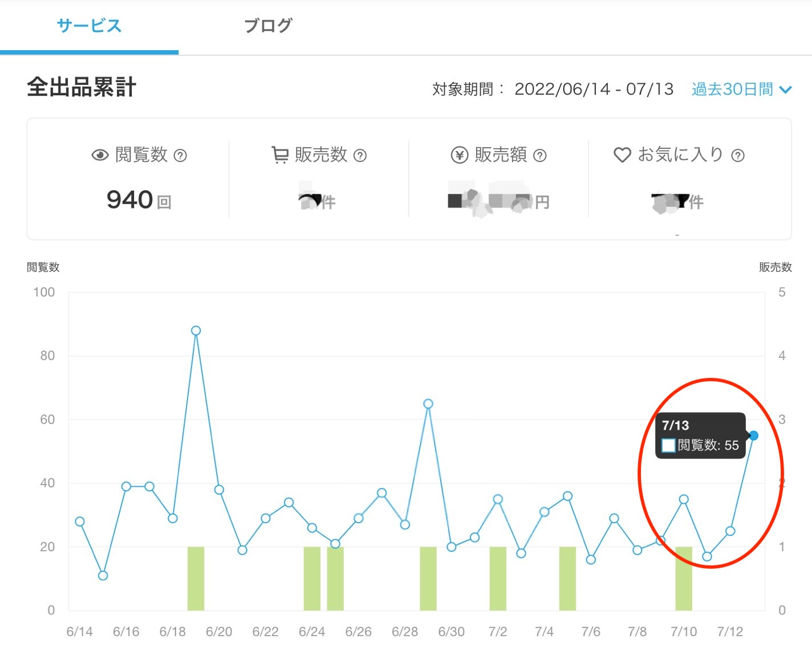Click the help icon next to 販売額
The width and height of the screenshot is (812, 656).
click(539, 156)
